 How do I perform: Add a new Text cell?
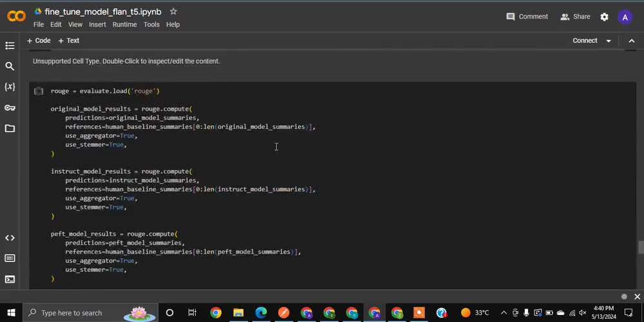pyautogui.click(x=69, y=41)
